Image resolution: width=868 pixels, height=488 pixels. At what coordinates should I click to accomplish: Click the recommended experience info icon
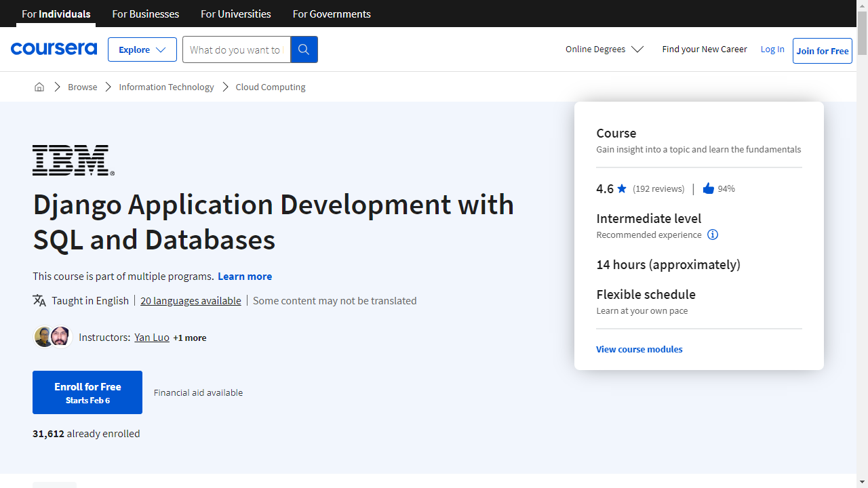[713, 235]
